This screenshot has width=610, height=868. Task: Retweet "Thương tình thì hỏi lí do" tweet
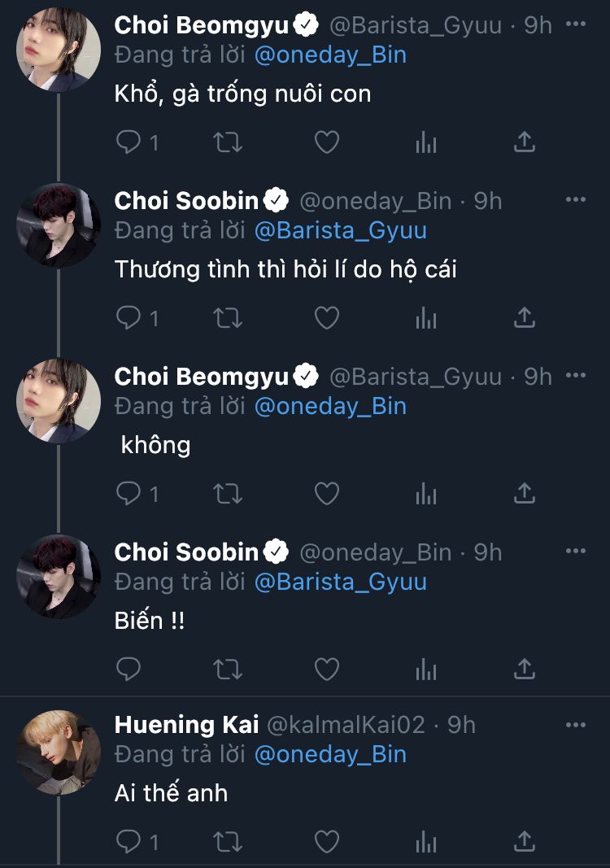(x=227, y=318)
